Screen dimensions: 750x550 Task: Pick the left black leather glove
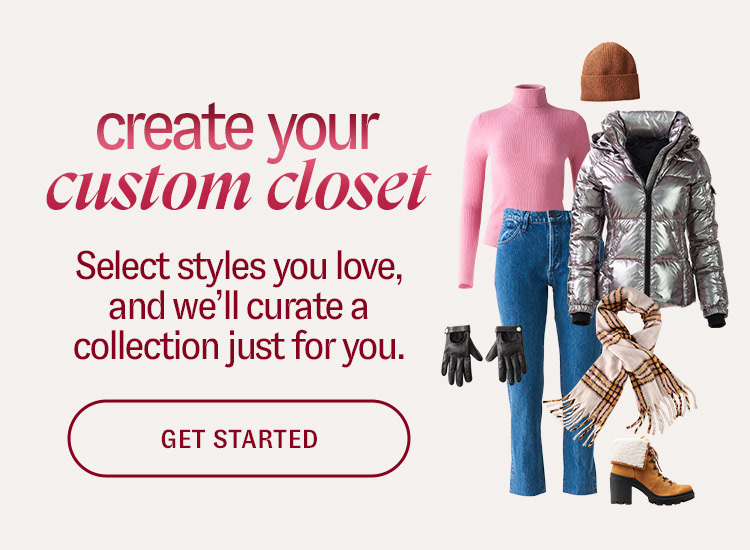pyautogui.click(x=460, y=355)
